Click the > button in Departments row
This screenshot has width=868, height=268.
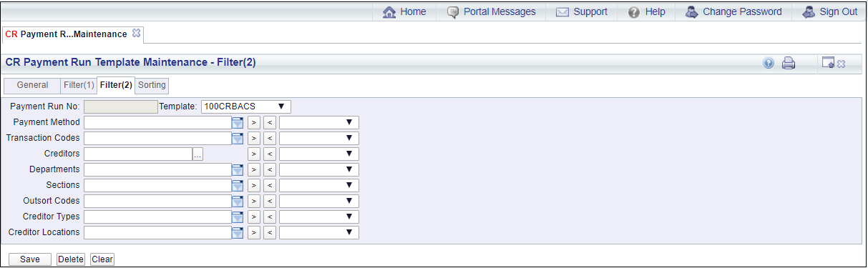(x=254, y=169)
